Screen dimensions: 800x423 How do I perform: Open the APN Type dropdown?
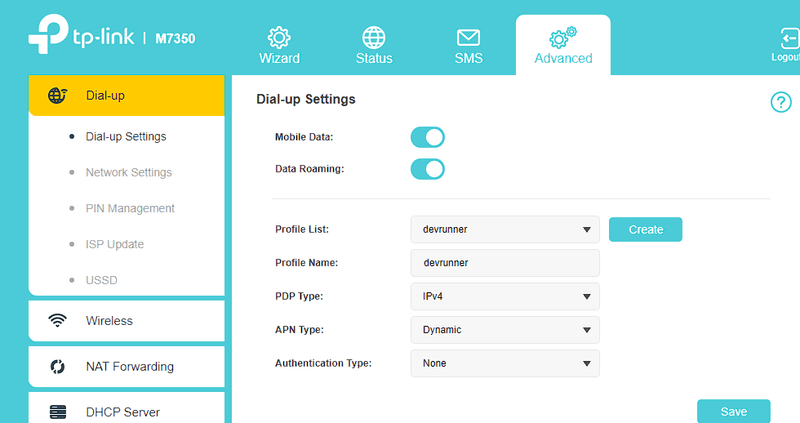505,330
